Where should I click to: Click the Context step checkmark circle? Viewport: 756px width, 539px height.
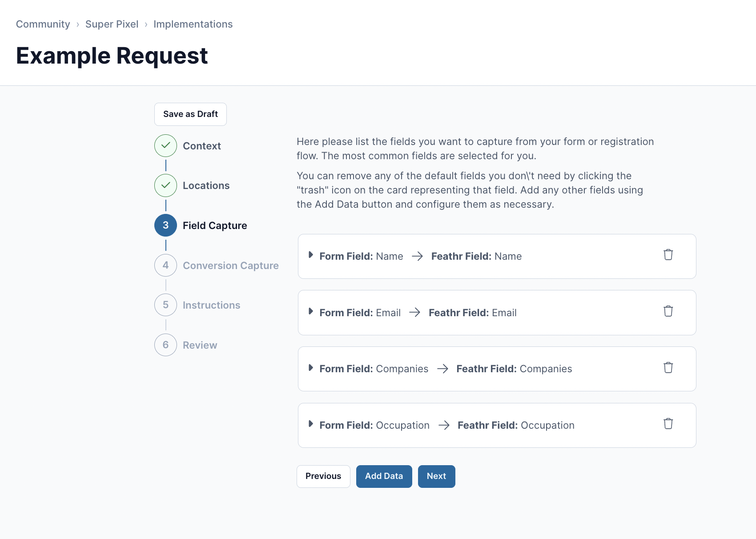[x=166, y=146]
